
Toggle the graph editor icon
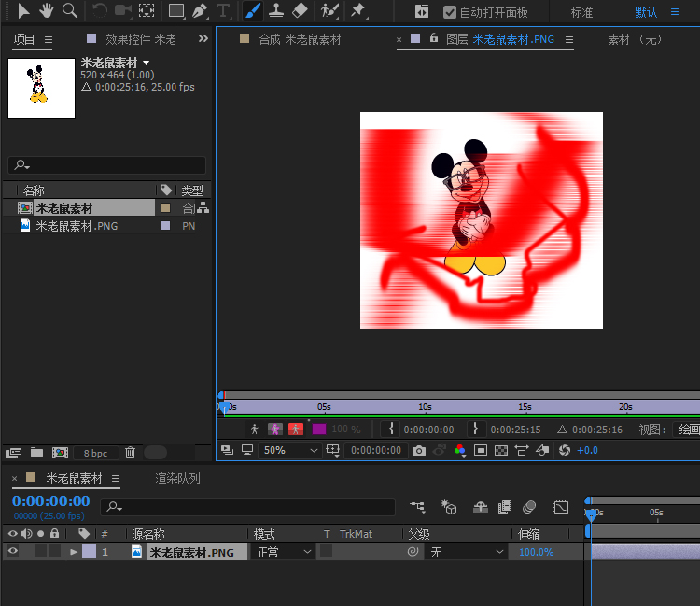(561, 507)
